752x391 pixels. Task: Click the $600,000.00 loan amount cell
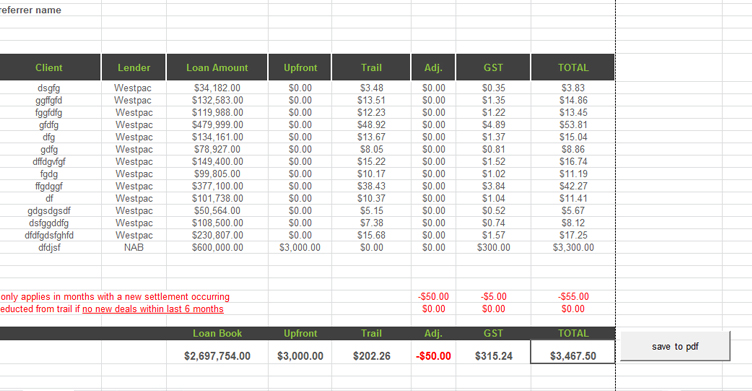[217, 248]
